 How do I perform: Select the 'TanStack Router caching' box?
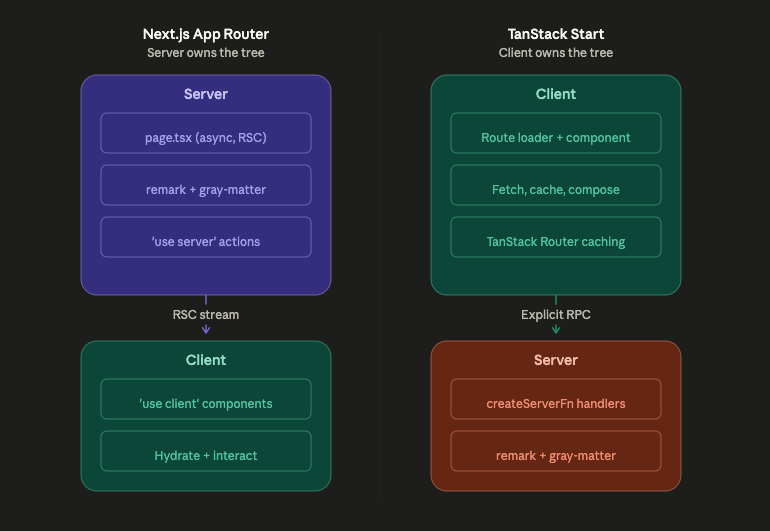tap(555, 237)
